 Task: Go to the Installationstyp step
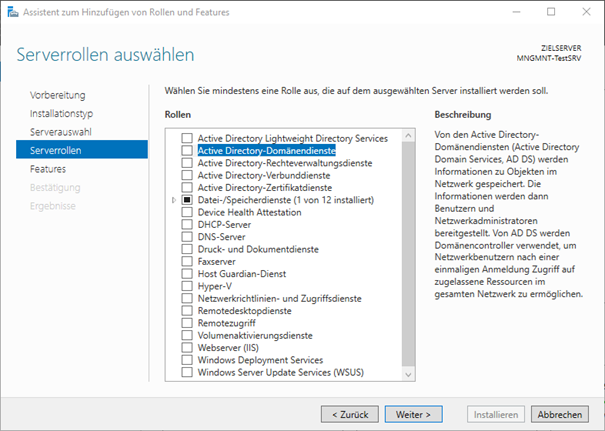tap(61, 114)
